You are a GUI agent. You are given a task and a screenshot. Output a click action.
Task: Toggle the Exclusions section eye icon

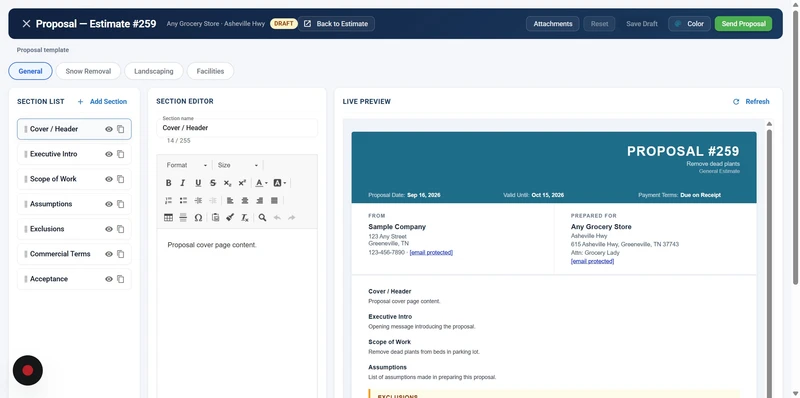[x=109, y=229]
